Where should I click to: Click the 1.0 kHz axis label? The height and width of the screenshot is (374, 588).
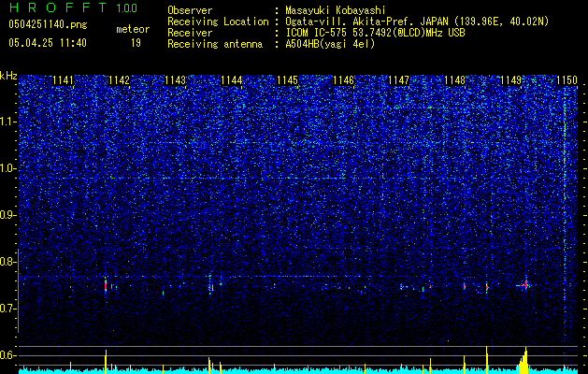[8, 168]
